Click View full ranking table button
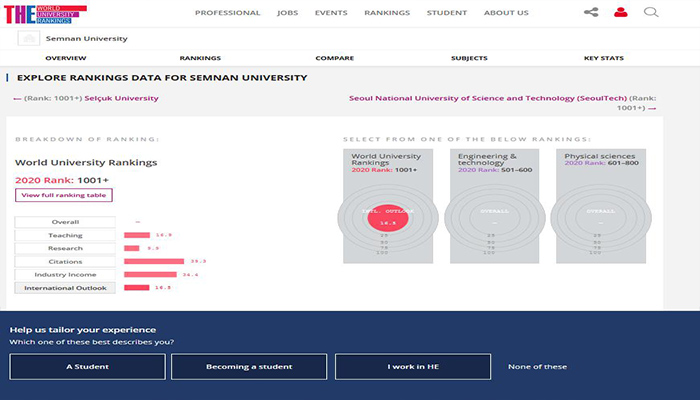 [x=64, y=195]
